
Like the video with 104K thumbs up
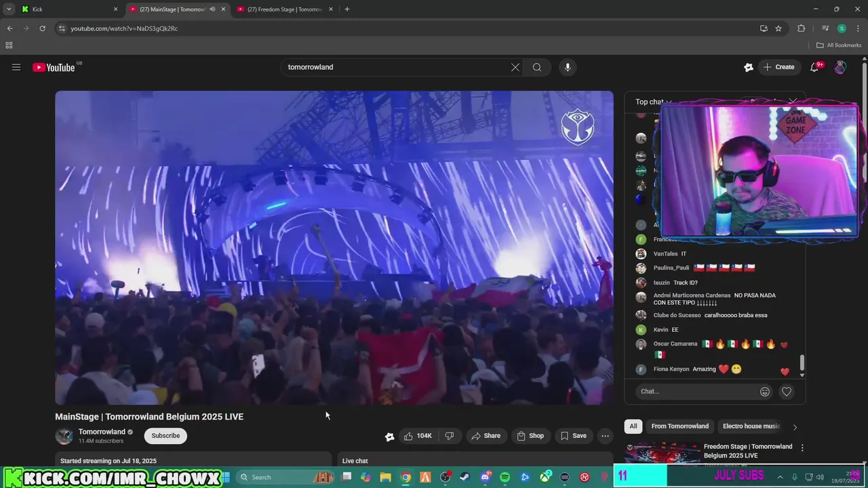pyautogui.click(x=418, y=436)
